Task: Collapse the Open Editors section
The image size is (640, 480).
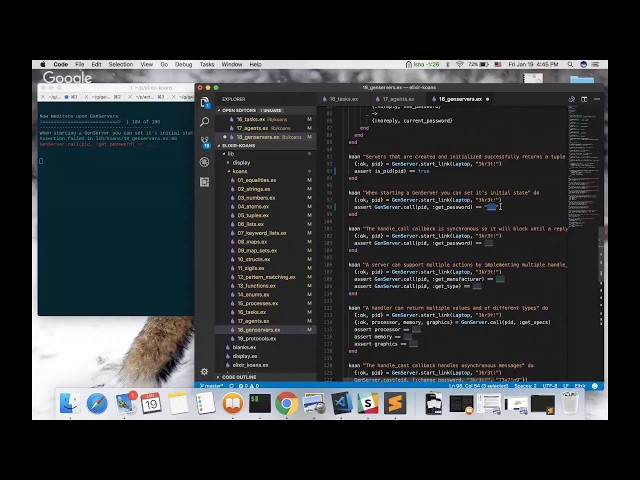Action: coord(265,111)
